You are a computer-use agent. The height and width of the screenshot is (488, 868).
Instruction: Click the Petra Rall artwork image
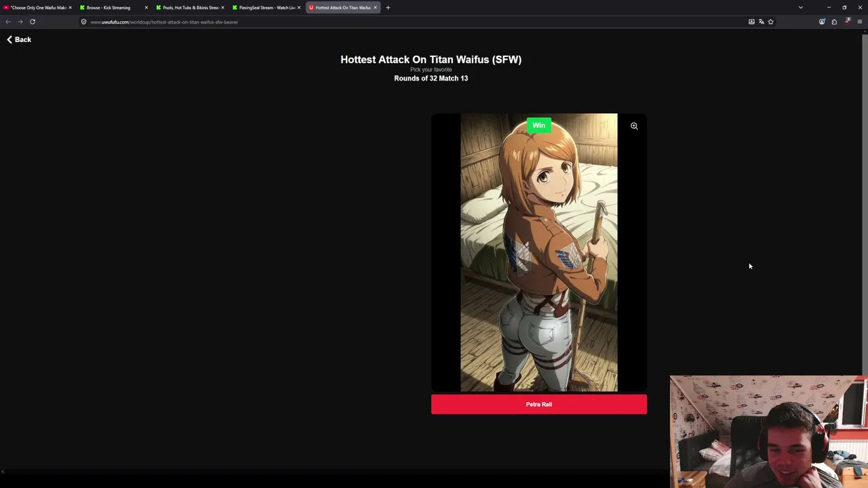[x=539, y=253]
